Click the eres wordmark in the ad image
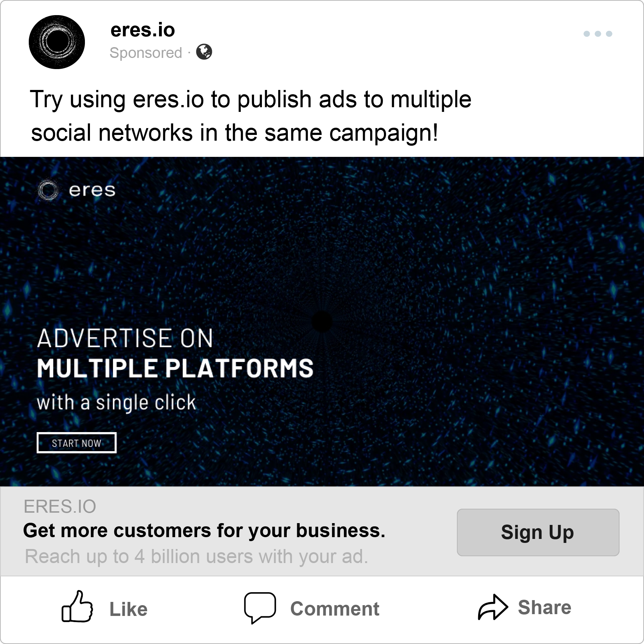The image size is (644, 644). pos(92,190)
